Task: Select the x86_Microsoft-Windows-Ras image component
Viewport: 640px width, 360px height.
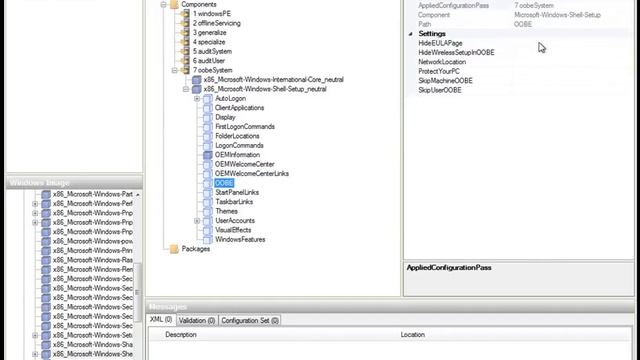Action: 93,260
